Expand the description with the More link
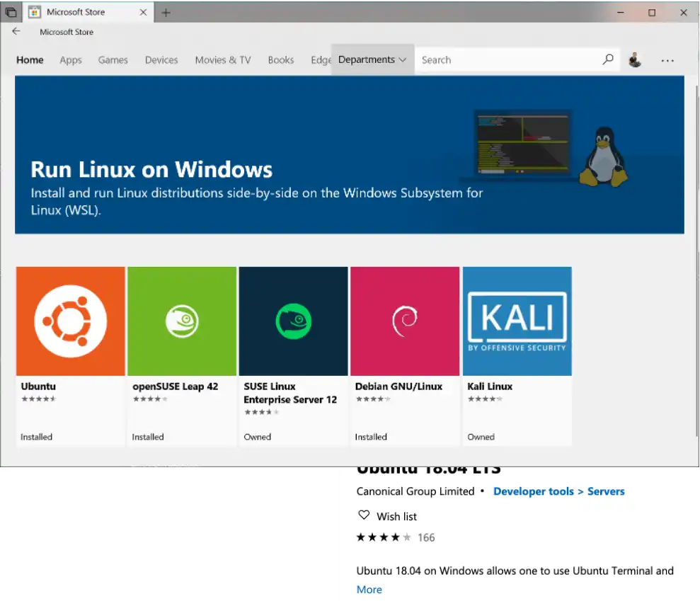The height and width of the screenshot is (601, 700). [x=369, y=589]
